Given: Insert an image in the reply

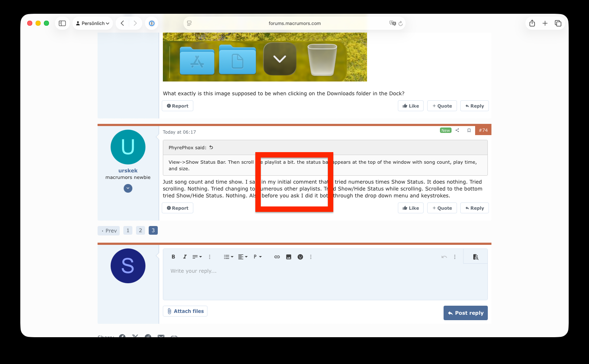Looking at the screenshot, I should click(289, 257).
